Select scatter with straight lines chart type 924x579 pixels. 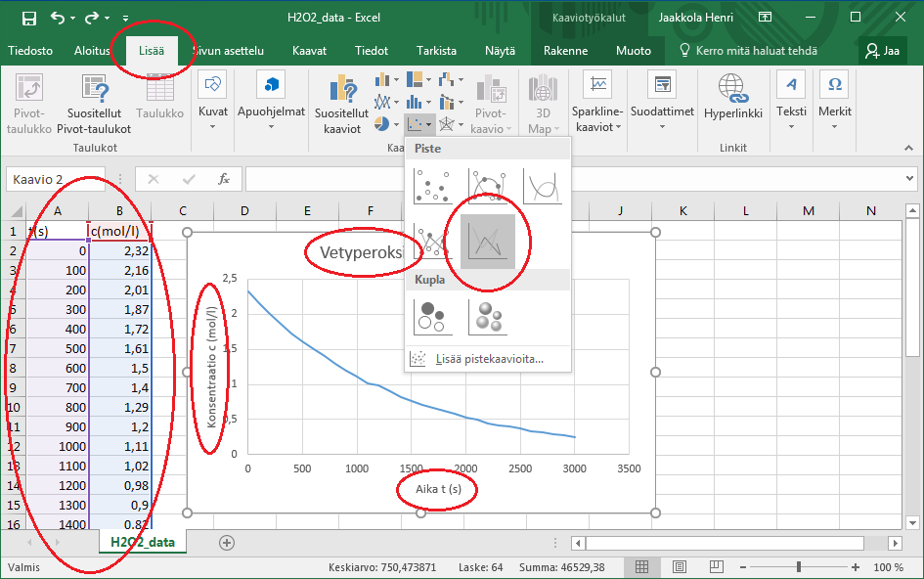point(487,240)
